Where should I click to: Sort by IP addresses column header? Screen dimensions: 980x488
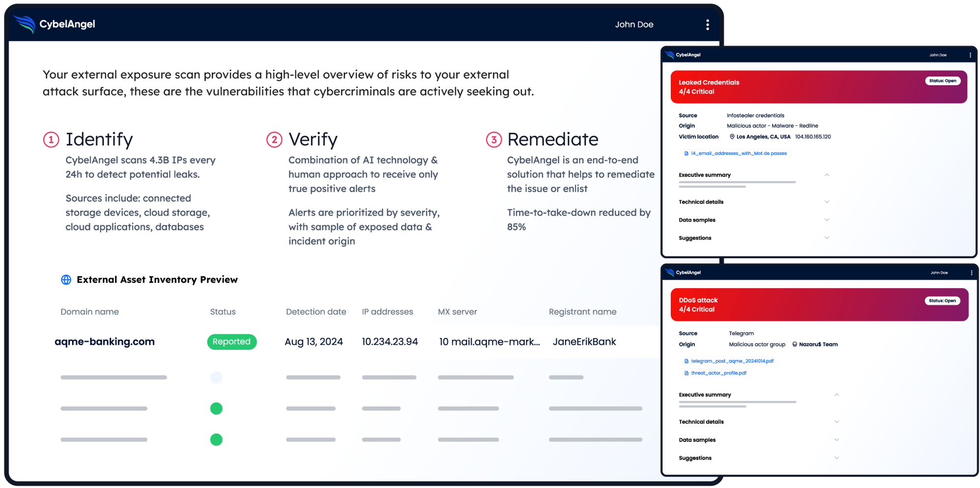[388, 312]
